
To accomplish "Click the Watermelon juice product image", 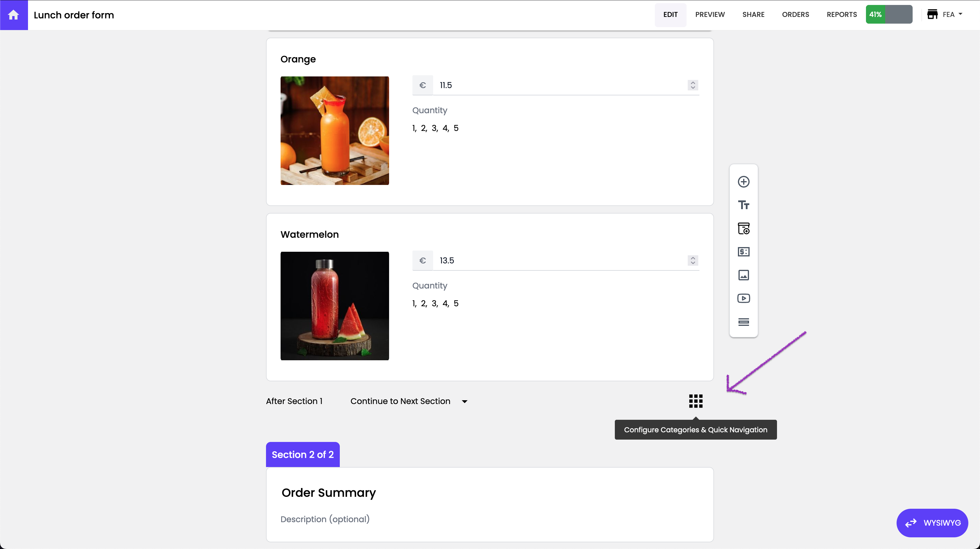I will (335, 306).
